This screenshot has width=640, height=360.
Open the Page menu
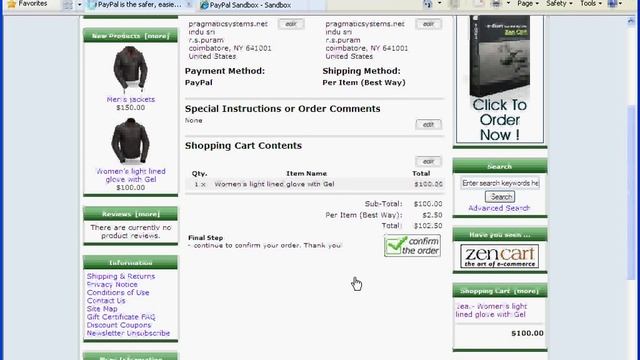click(x=528, y=4)
